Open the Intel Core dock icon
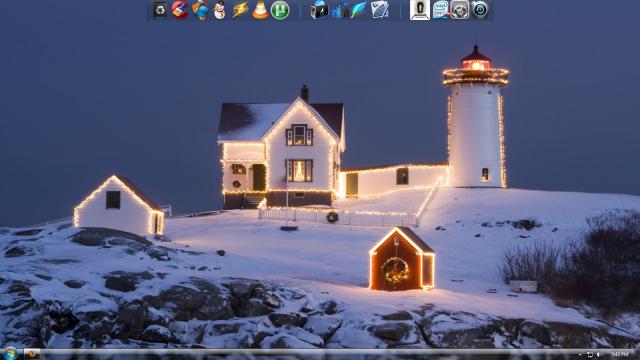The height and width of the screenshot is (360, 640). point(440,10)
